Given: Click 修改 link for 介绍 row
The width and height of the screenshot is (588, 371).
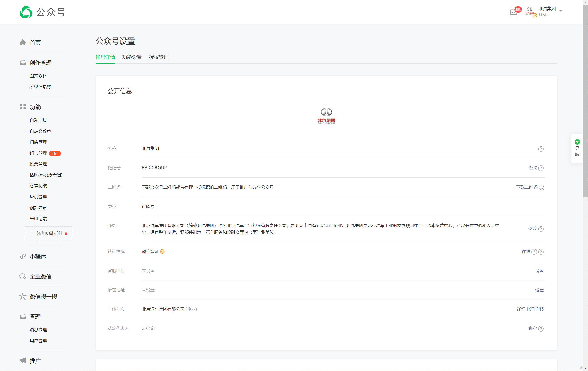Looking at the screenshot, I should [532, 229].
